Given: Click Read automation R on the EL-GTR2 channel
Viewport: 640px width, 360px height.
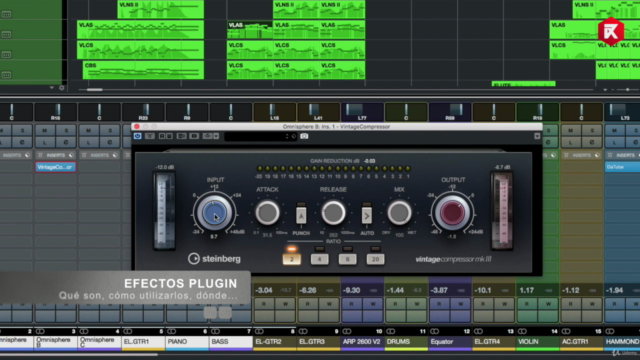Looking at the screenshot, I should [264, 304].
